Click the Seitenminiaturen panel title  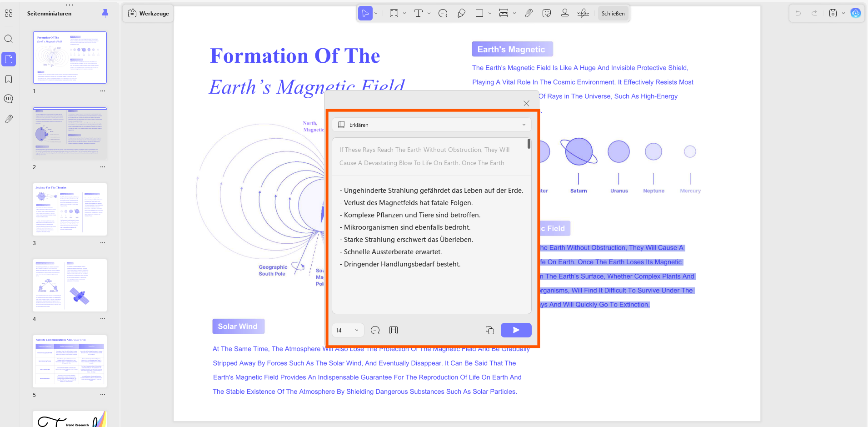tap(49, 14)
